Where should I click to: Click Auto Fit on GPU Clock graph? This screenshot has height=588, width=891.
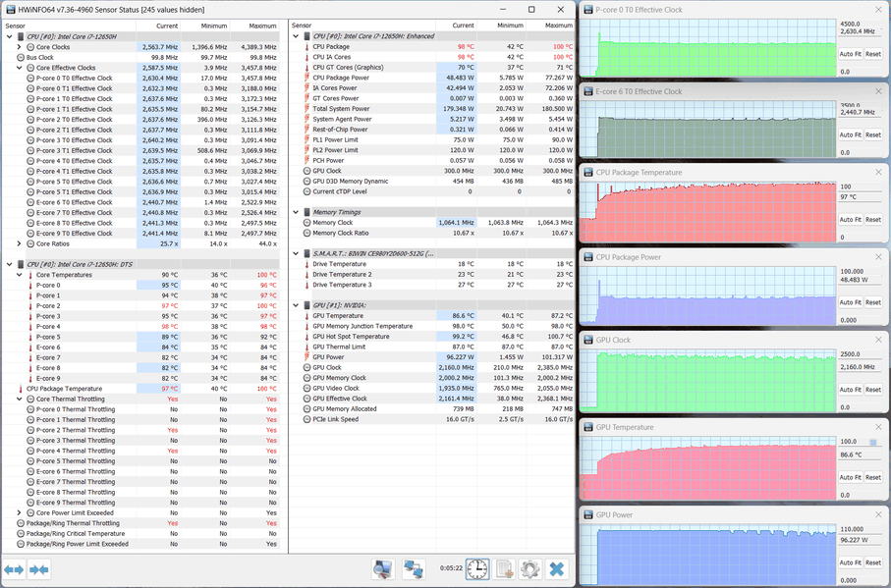coord(850,390)
